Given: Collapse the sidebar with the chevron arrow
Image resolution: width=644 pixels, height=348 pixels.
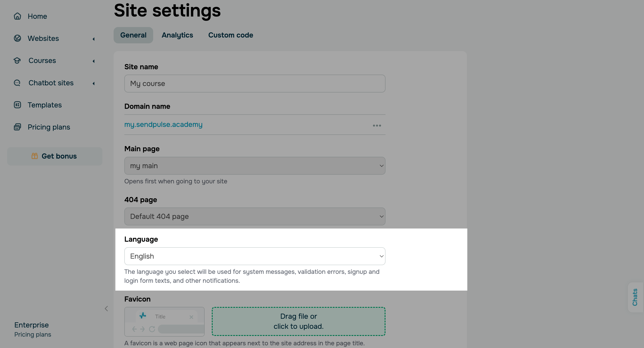Looking at the screenshot, I should click(106, 308).
